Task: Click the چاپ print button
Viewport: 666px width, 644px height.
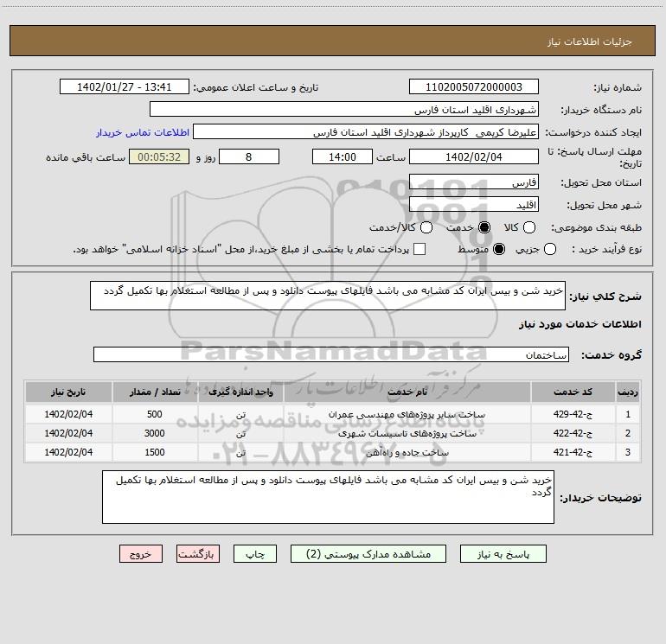Action: pyautogui.click(x=255, y=554)
